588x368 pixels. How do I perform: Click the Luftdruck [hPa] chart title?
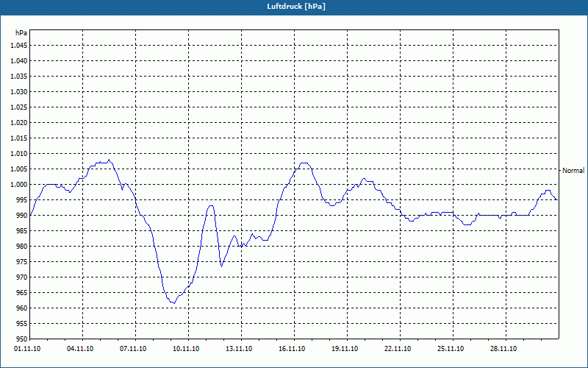[296, 7]
